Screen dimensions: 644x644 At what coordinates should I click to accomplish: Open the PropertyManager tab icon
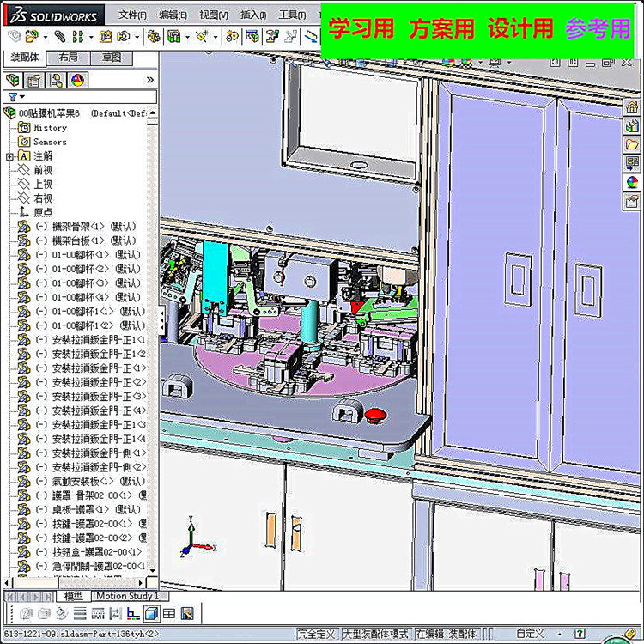click(x=34, y=80)
